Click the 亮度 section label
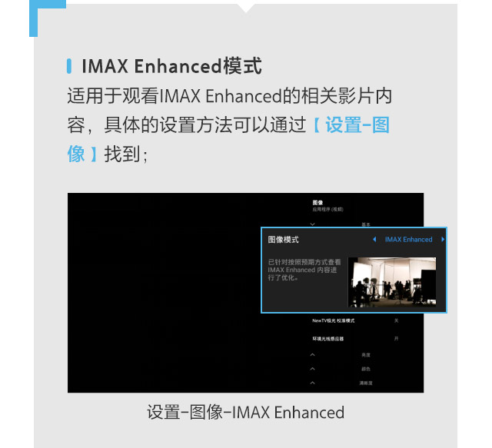This screenshot has width=492, height=448. 366,355
